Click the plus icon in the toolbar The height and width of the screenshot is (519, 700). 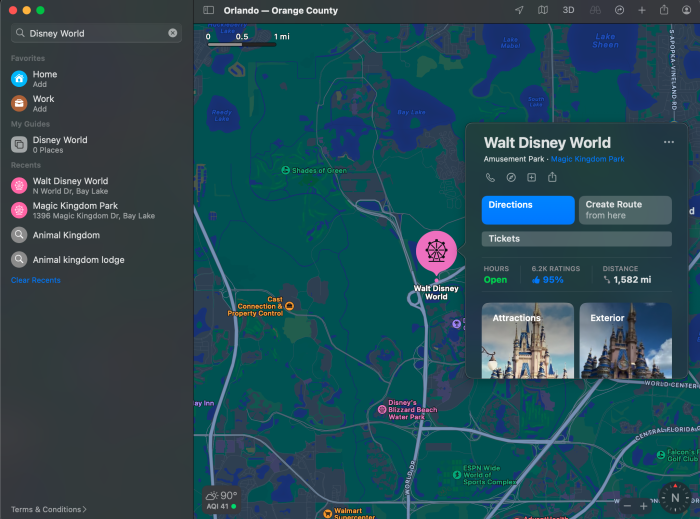(x=642, y=10)
